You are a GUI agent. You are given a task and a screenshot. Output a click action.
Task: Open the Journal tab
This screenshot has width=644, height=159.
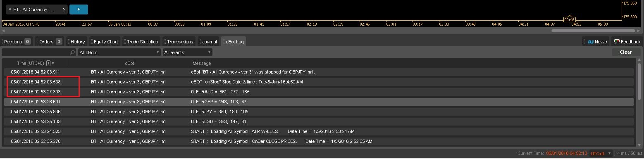208,42
